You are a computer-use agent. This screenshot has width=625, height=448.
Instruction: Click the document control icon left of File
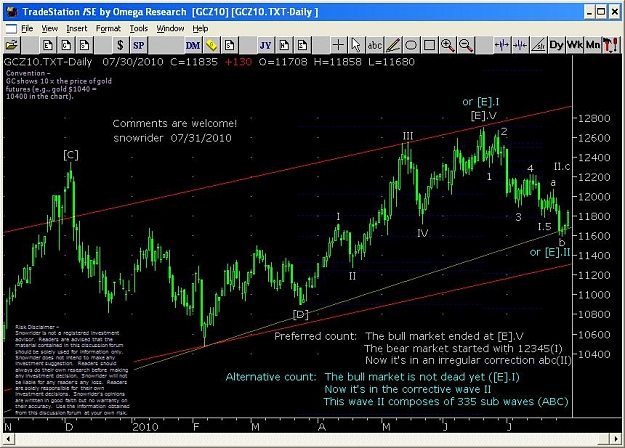(x=11, y=29)
